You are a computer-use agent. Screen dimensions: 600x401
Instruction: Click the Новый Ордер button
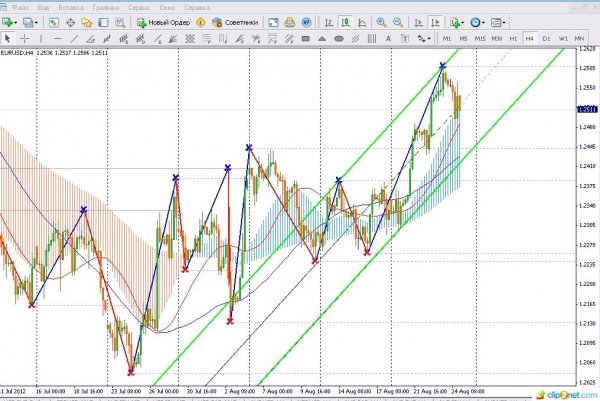coord(163,21)
